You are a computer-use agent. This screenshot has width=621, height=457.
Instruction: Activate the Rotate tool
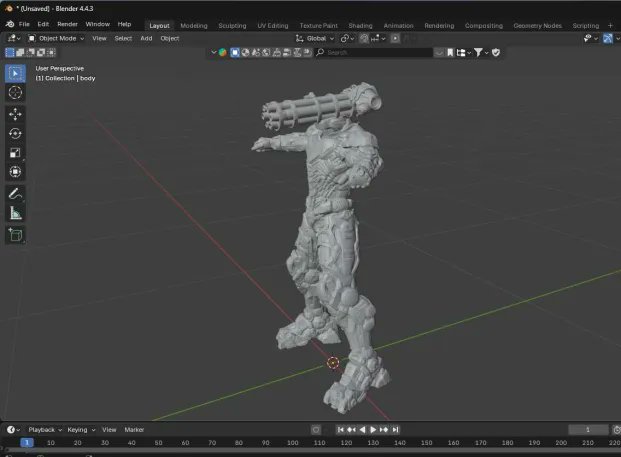(x=15, y=133)
